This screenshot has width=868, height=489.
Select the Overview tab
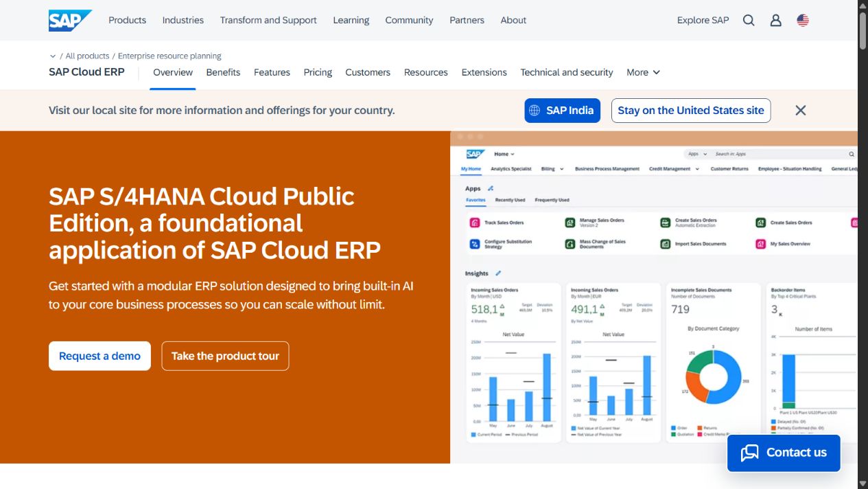[173, 72]
